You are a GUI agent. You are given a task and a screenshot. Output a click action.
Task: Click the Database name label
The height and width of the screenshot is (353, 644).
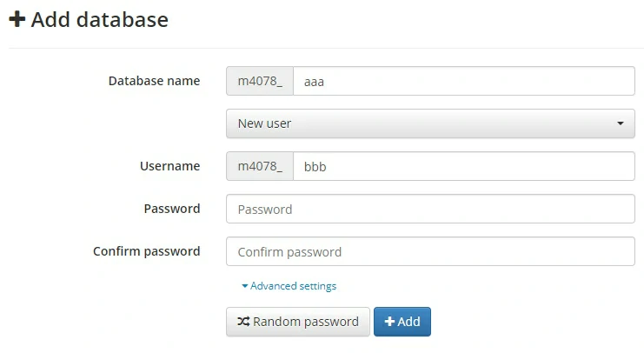[154, 81]
